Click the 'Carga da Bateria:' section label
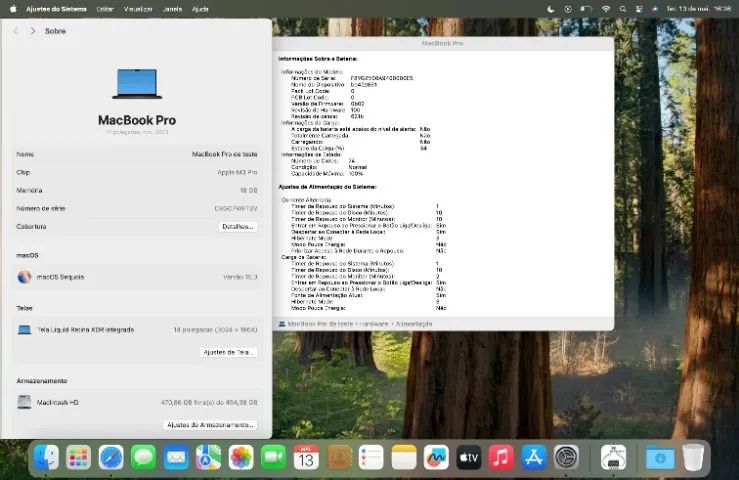 pyautogui.click(x=304, y=257)
